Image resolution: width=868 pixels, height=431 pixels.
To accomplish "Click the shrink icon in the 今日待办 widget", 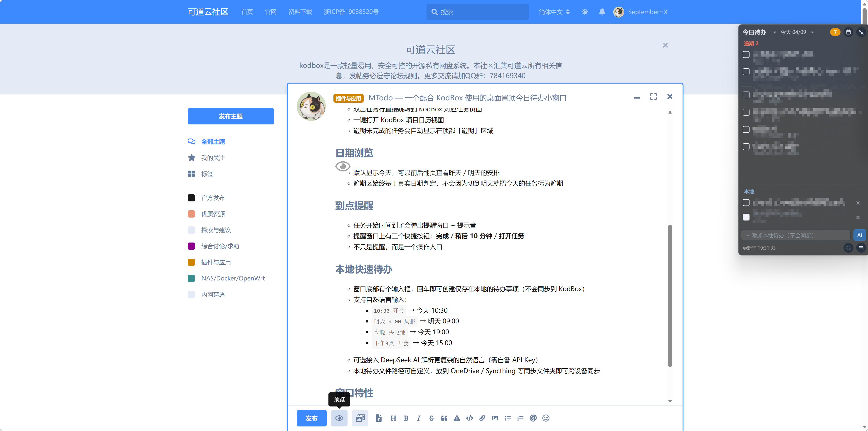I will click(x=861, y=32).
